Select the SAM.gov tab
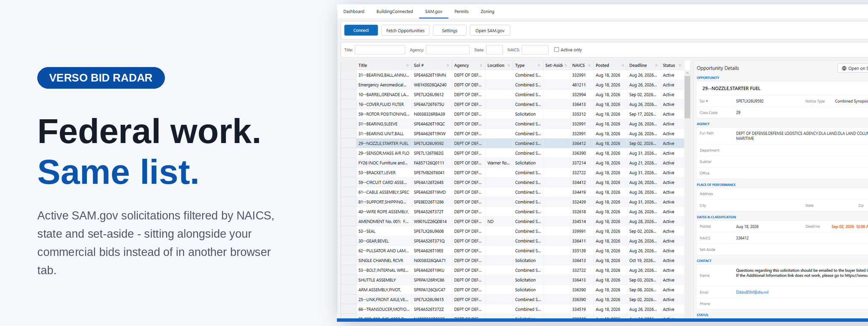The width and height of the screenshot is (868, 326). point(434,11)
